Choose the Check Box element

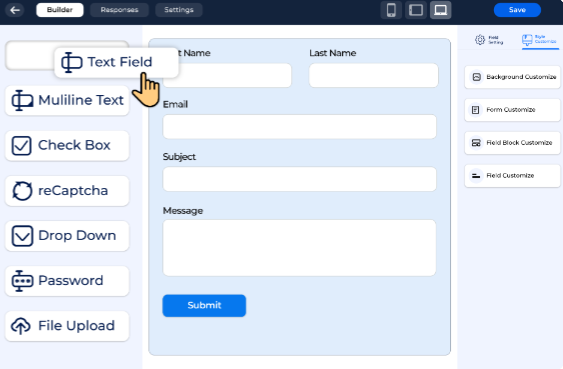(x=67, y=145)
